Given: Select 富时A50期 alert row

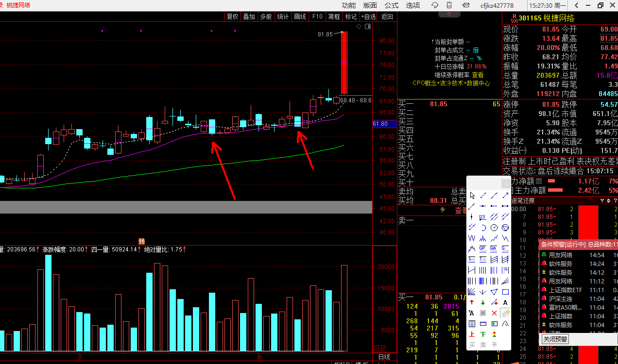Looking at the screenshot, I should point(578,307).
